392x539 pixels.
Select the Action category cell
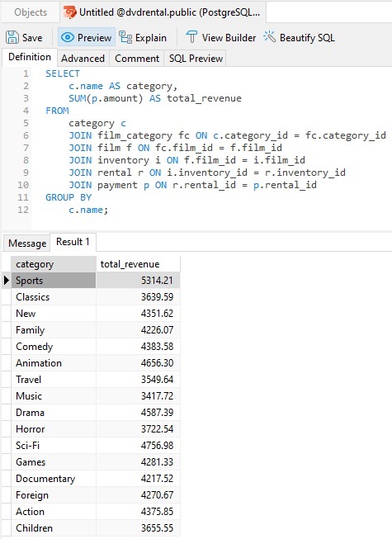pyautogui.click(x=54, y=511)
